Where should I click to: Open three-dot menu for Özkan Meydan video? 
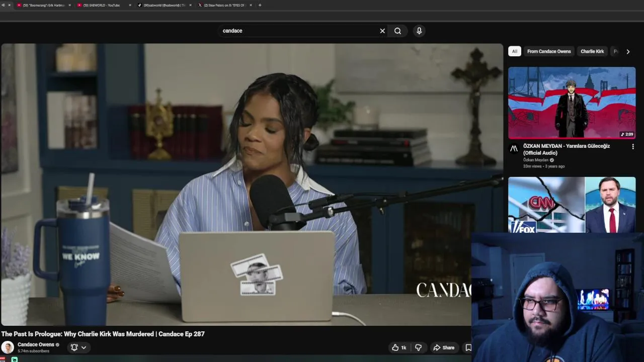click(633, 147)
